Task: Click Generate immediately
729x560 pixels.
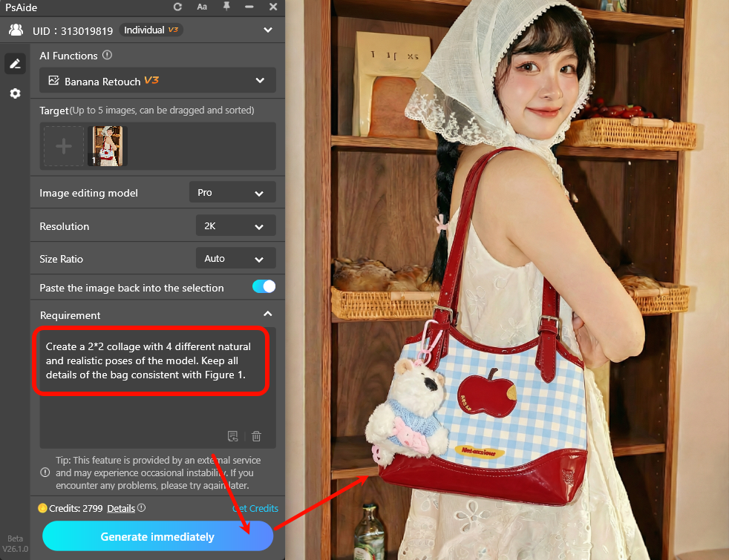Action: click(x=157, y=536)
